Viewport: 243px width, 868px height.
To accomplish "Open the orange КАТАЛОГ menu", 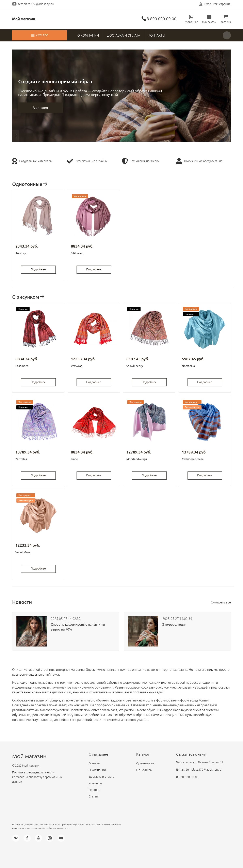I will [39, 35].
